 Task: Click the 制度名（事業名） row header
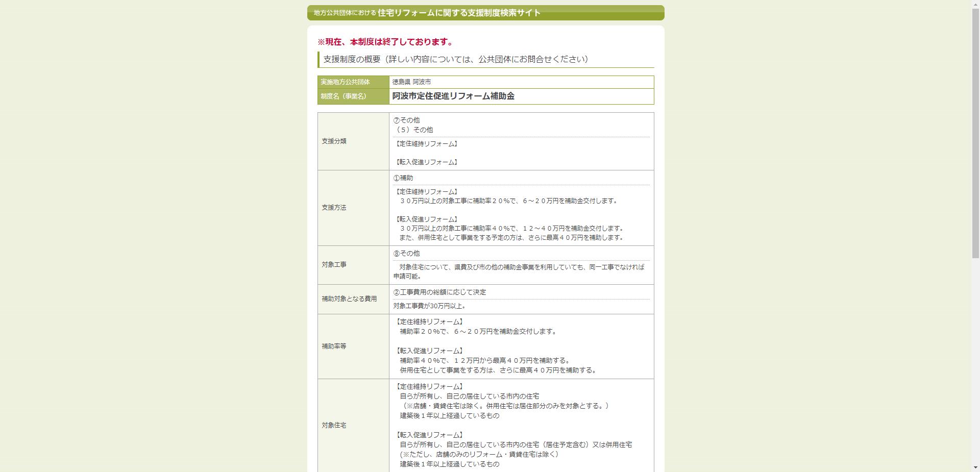pyautogui.click(x=347, y=96)
